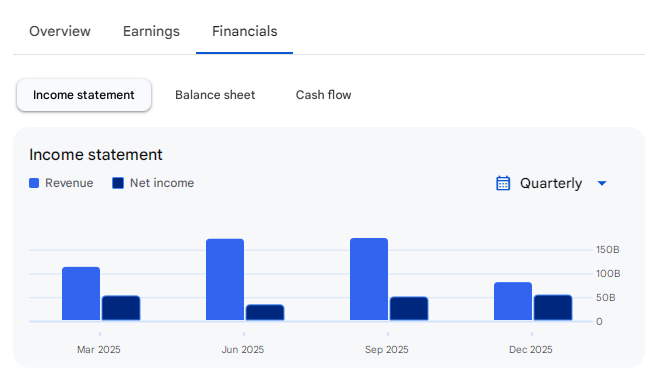Select the Mar 2025 revenue bar
The width and height of the screenshot is (668, 379).
(81, 294)
